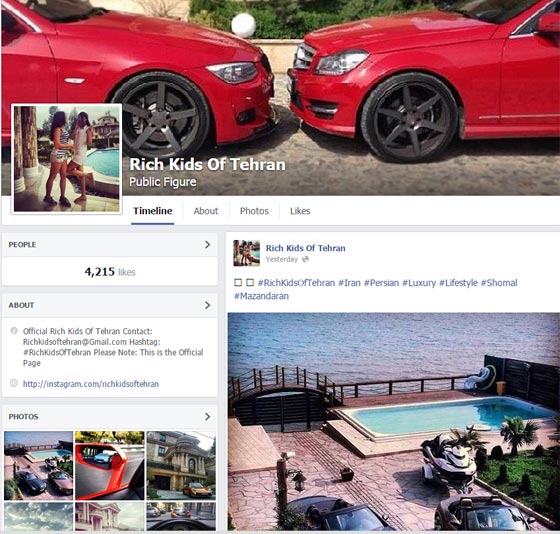Open the About tab
560x534 pixels.
(206, 211)
